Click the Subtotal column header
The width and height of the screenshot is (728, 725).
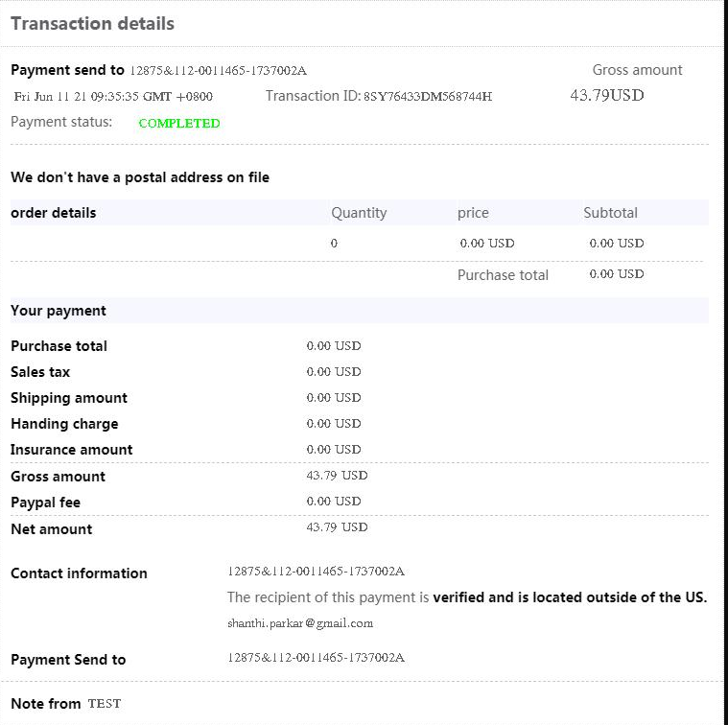click(610, 213)
